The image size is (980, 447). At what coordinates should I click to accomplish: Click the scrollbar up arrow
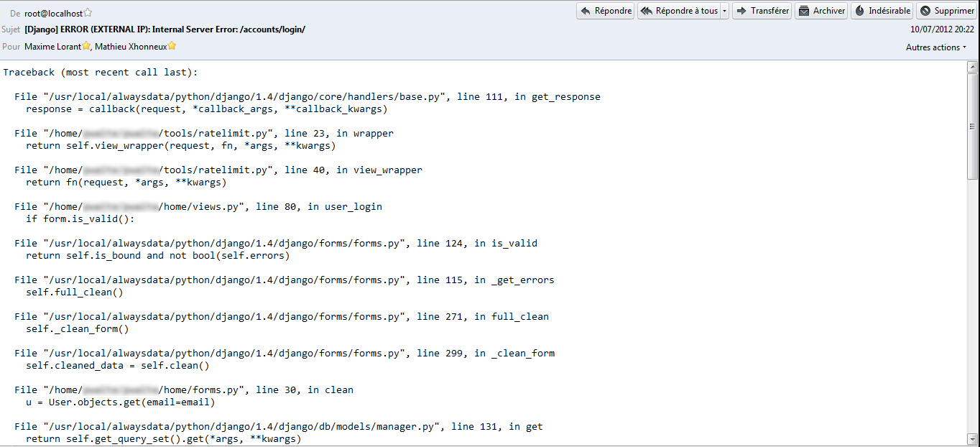pos(973,67)
